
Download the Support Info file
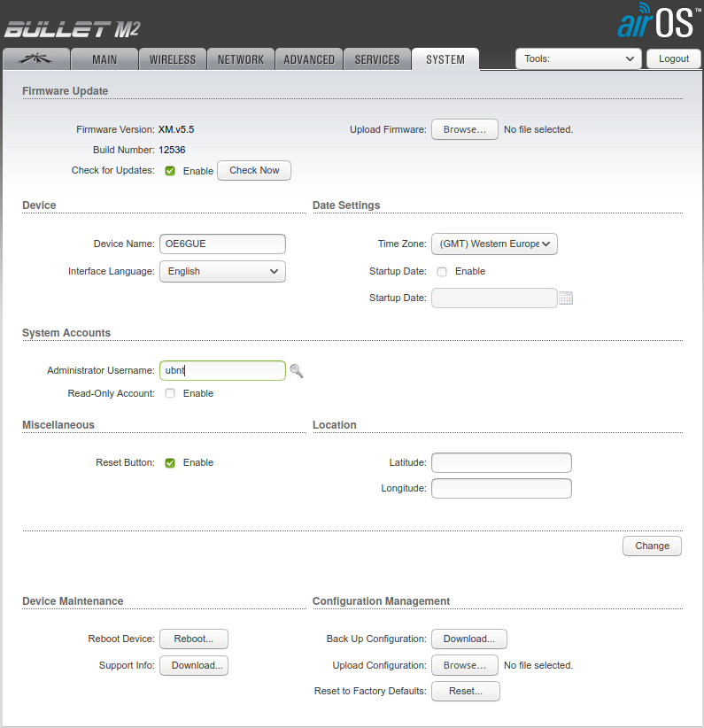click(x=194, y=665)
